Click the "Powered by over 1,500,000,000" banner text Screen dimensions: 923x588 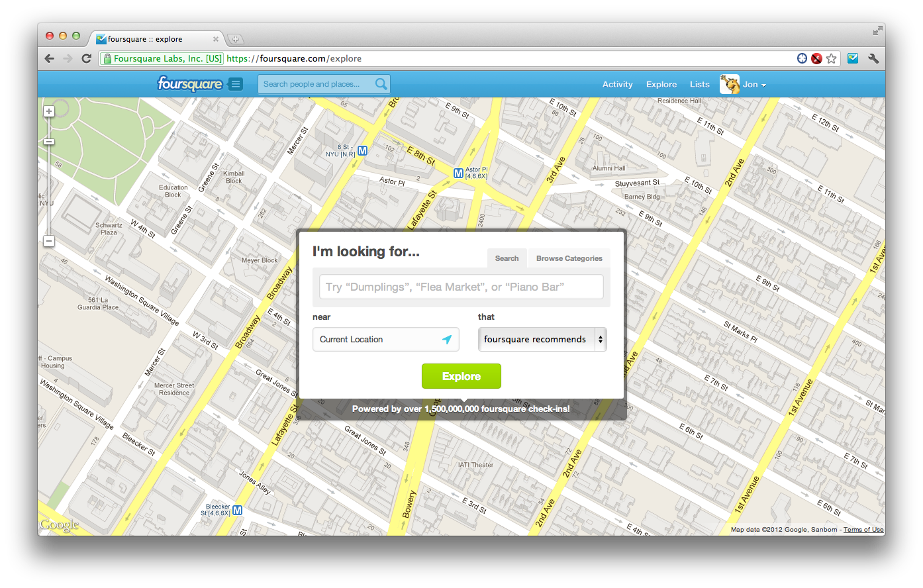click(461, 409)
